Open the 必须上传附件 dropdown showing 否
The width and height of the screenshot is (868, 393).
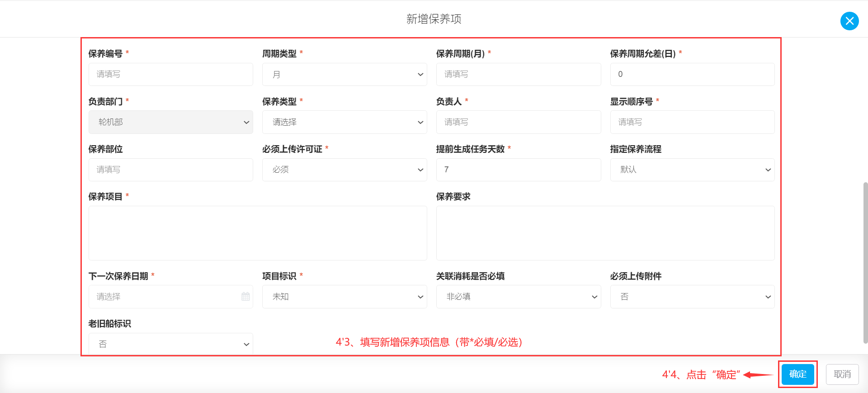pos(692,297)
